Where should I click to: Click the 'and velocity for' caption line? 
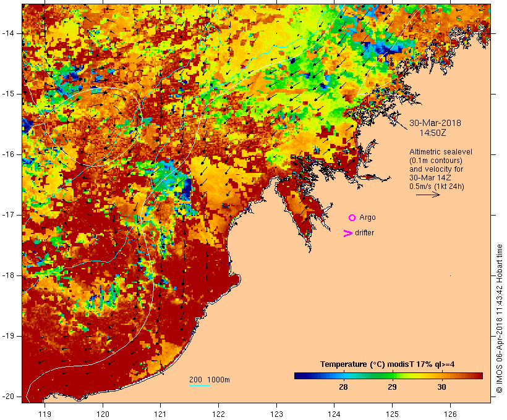pyautogui.click(x=436, y=169)
